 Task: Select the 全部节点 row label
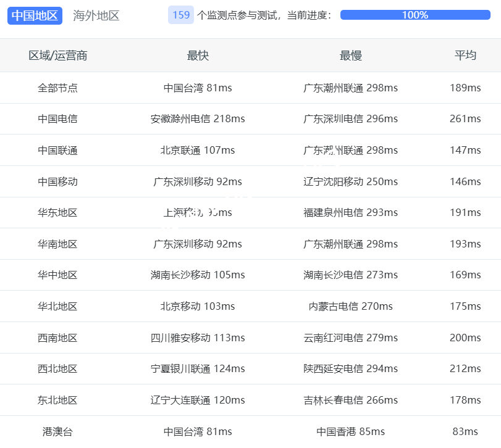(x=57, y=88)
